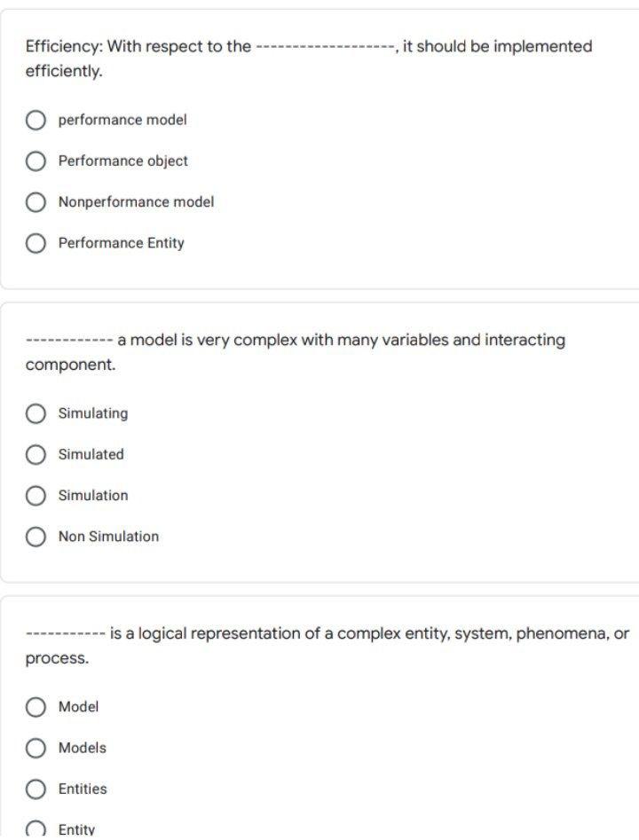Image resolution: width=639 pixels, height=840 pixels.
Task: Select the 'Nonperformance model' radio button
Action: (x=35, y=201)
